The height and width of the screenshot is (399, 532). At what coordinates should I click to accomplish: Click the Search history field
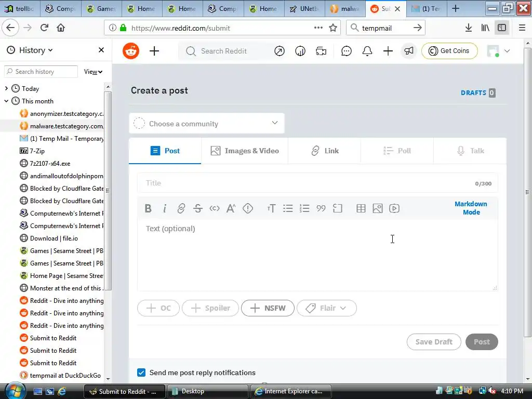coord(41,72)
